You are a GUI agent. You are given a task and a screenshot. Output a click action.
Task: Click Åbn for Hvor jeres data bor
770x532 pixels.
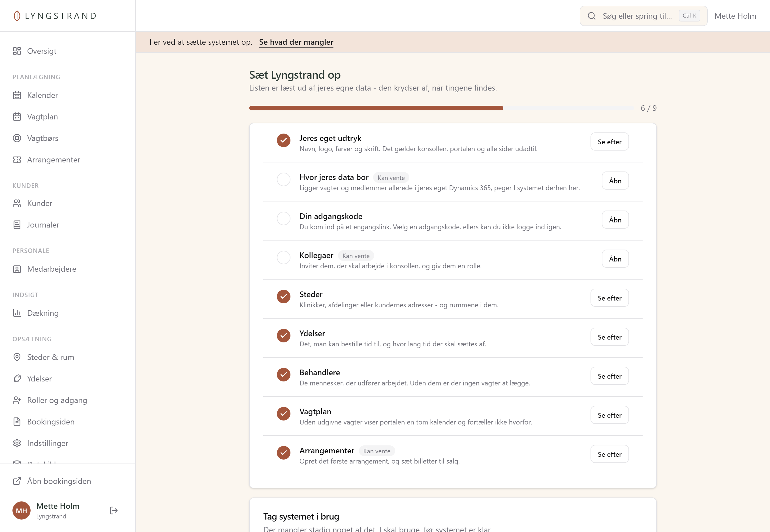click(615, 181)
